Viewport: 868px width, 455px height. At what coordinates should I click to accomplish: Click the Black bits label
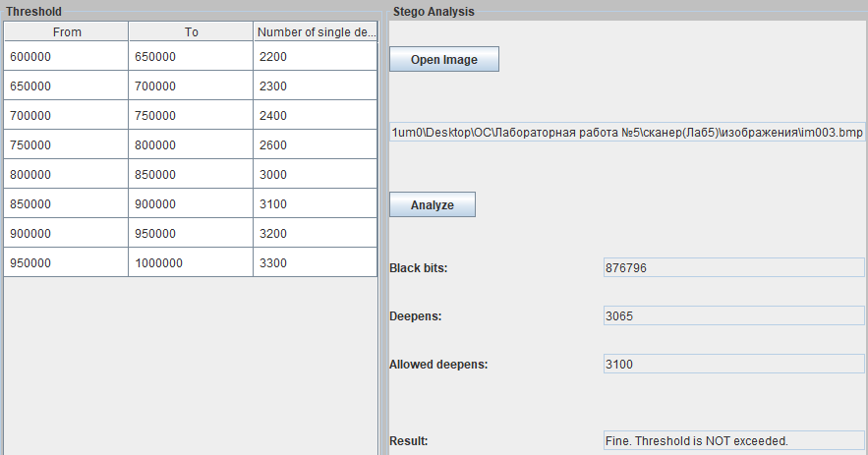tap(418, 268)
